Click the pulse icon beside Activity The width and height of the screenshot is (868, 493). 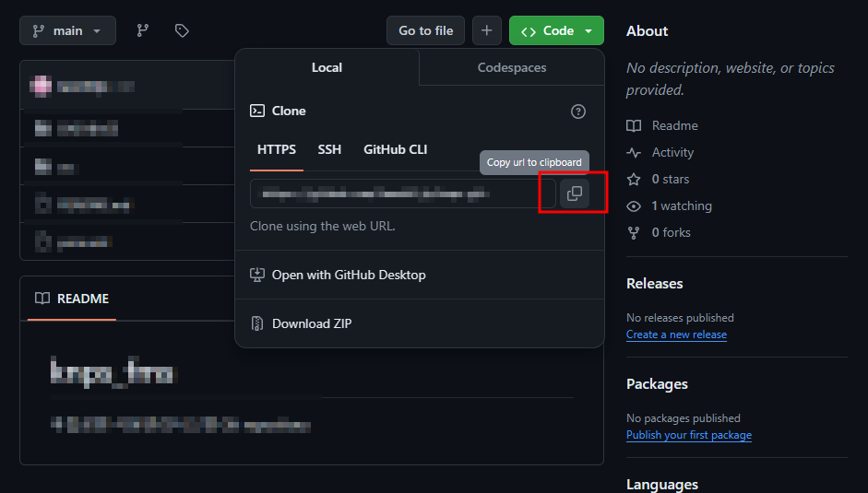634,153
